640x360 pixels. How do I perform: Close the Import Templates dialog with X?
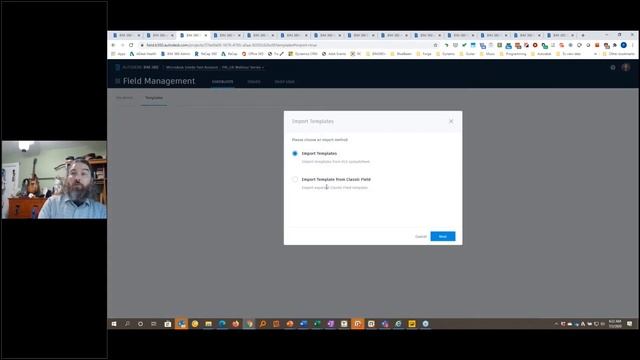pyautogui.click(x=451, y=121)
